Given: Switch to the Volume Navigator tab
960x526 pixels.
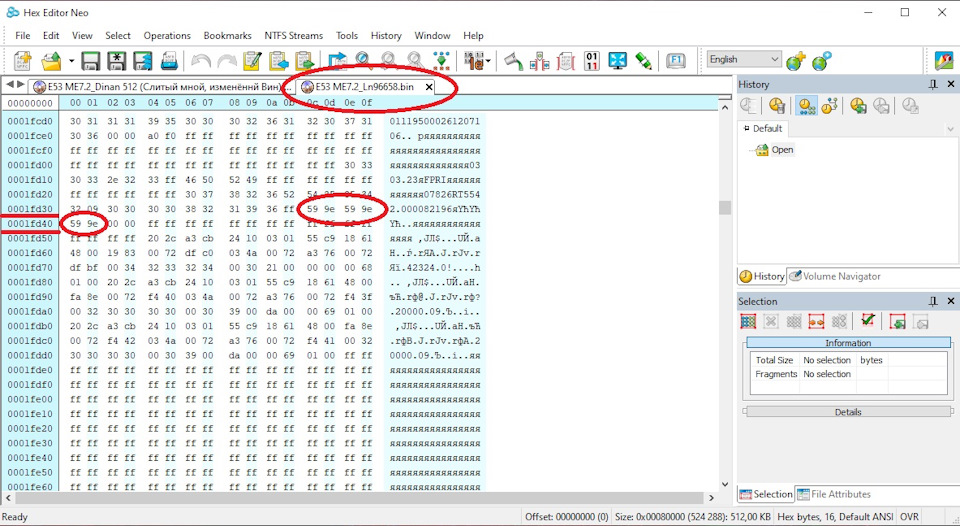Looking at the screenshot, I should pyautogui.click(x=835, y=276).
